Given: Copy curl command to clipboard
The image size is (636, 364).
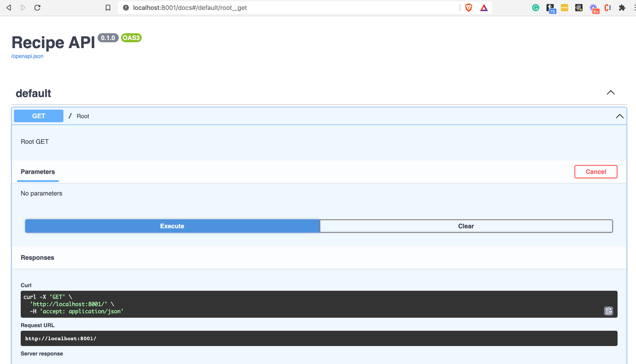Looking at the screenshot, I should point(609,311).
